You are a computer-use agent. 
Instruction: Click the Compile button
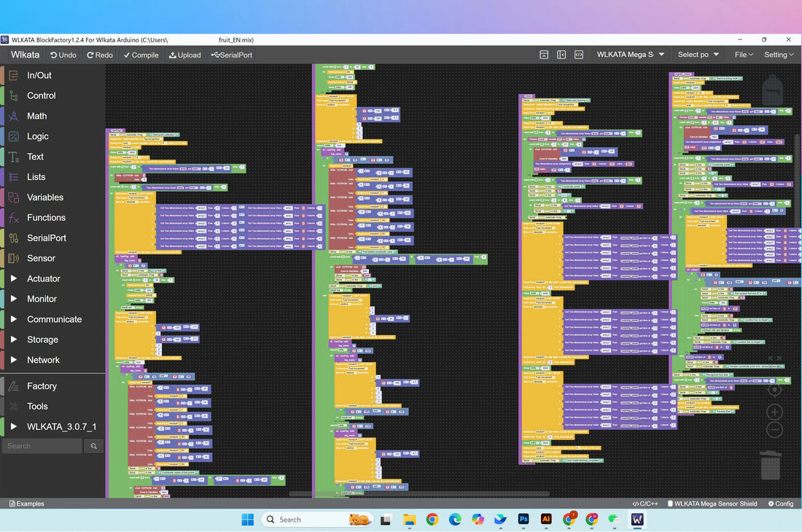[x=141, y=55]
